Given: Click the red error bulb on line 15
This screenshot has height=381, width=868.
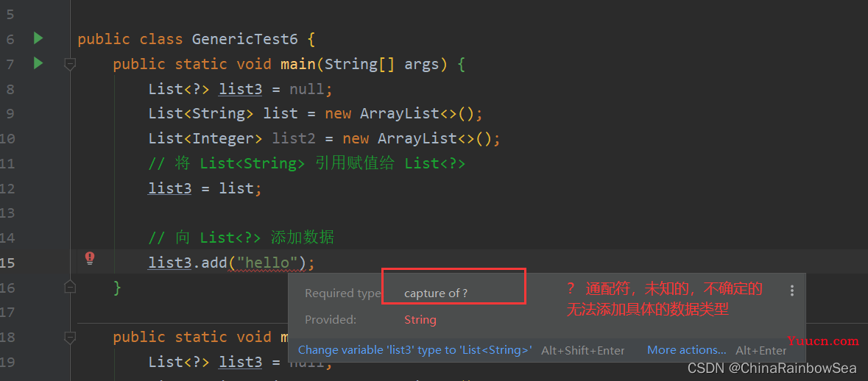Looking at the screenshot, I should 90,257.
